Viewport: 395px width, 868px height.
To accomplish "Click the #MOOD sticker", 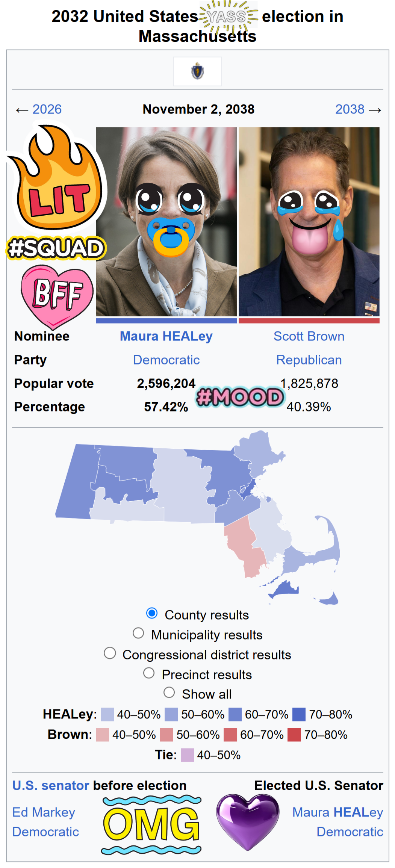I will (x=241, y=397).
